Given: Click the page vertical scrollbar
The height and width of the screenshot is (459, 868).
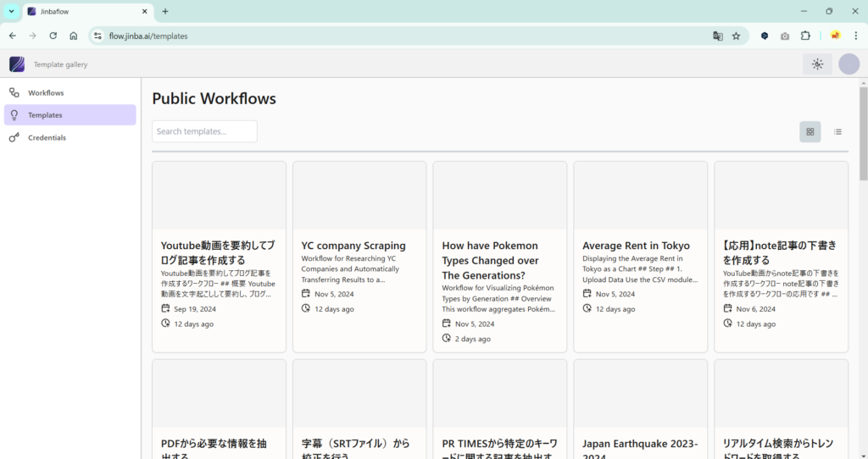Looking at the screenshot, I should tap(863, 135).
